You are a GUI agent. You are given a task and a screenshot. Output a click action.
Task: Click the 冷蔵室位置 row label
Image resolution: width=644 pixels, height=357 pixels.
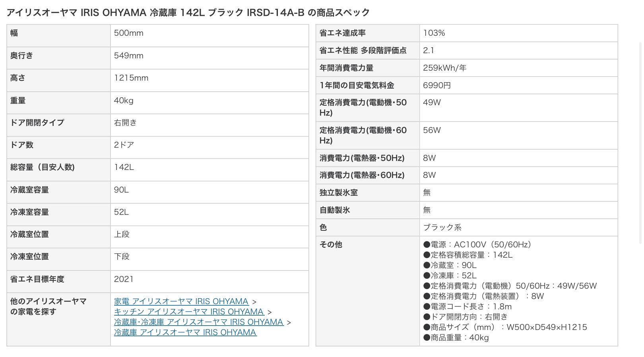coord(29,234)
